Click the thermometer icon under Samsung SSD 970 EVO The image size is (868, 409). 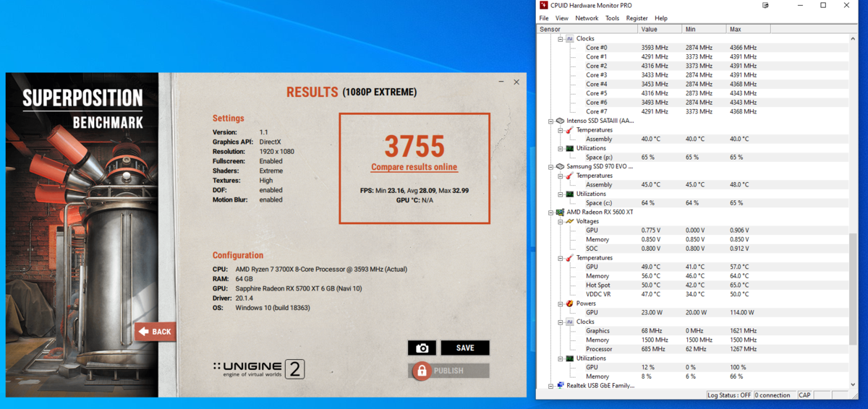[x=570, y=176]
